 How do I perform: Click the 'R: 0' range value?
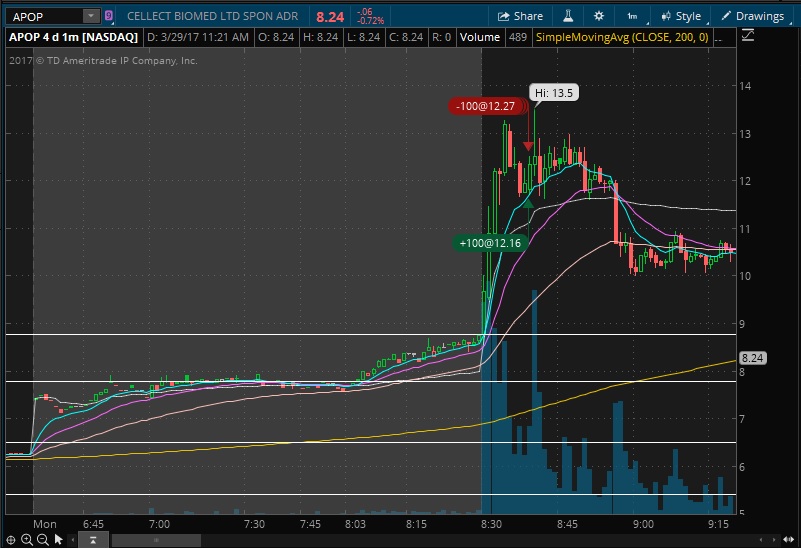tap(441, 37)
